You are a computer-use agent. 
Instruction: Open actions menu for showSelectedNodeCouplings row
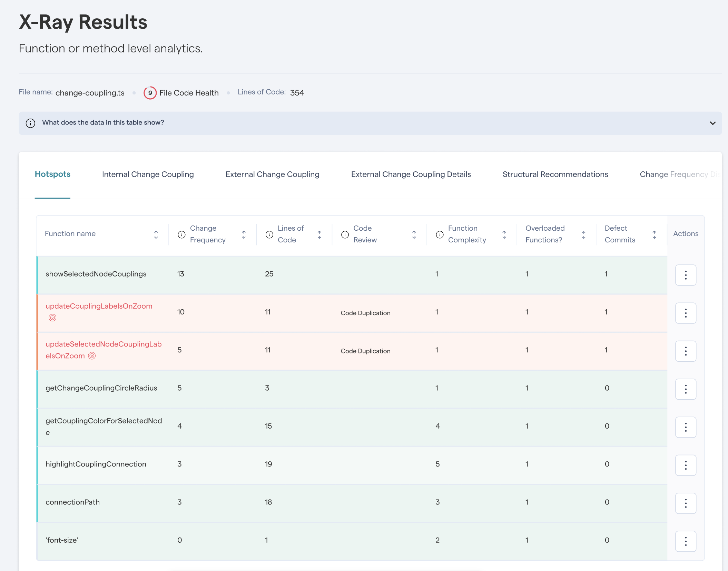tap(686, 275)
